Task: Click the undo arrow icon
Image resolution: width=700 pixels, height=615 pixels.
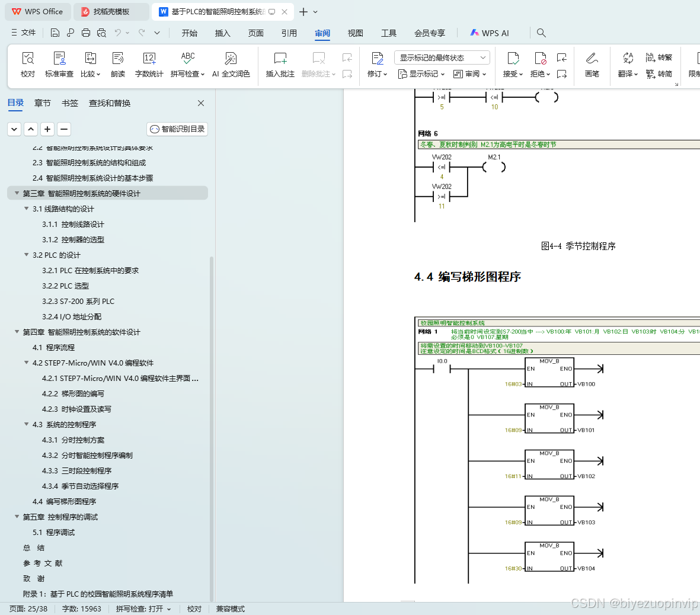Action: click(117, 33)
